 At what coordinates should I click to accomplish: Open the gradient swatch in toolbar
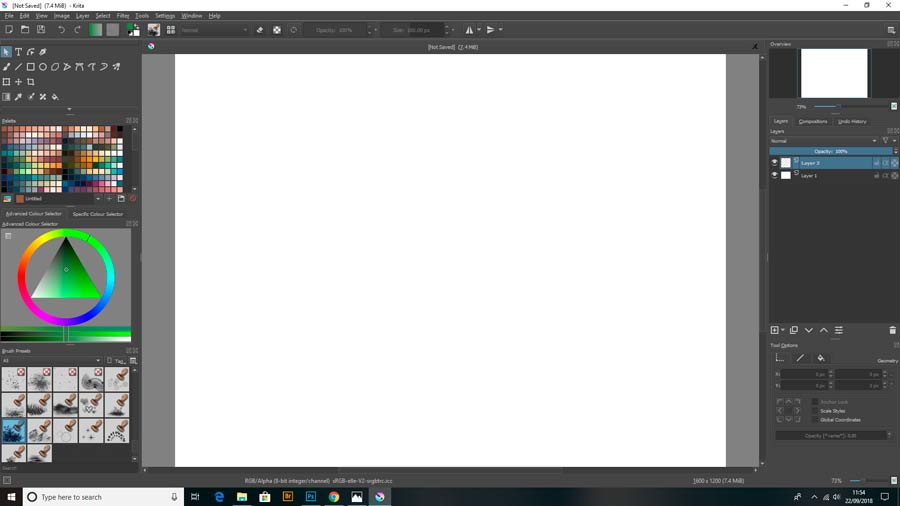tap(95, 30)
